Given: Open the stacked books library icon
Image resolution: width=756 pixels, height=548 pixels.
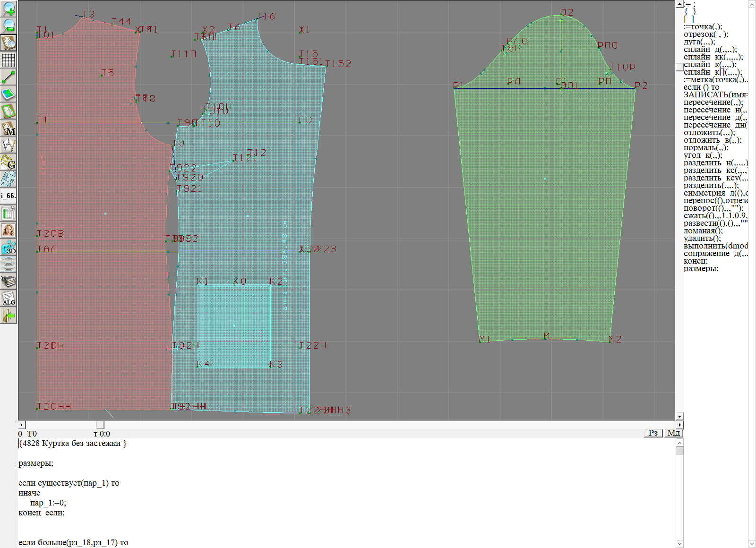Looking at the screenshot, I should point(9,281).
